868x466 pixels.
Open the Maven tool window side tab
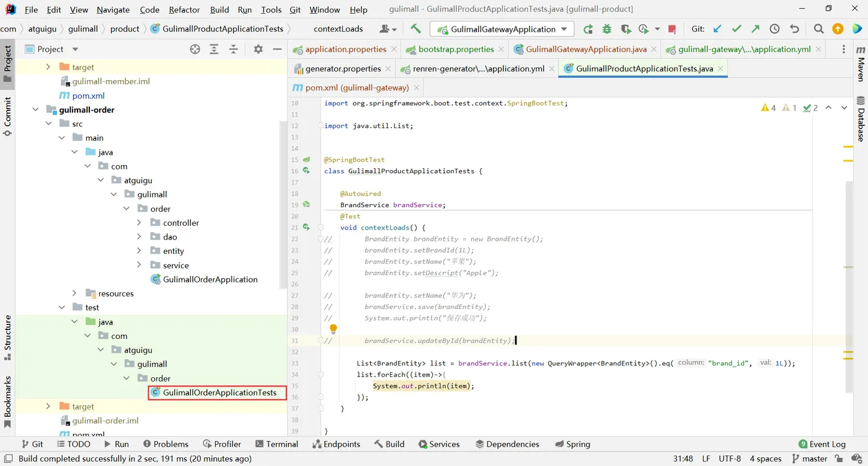[x=861, y=64]
